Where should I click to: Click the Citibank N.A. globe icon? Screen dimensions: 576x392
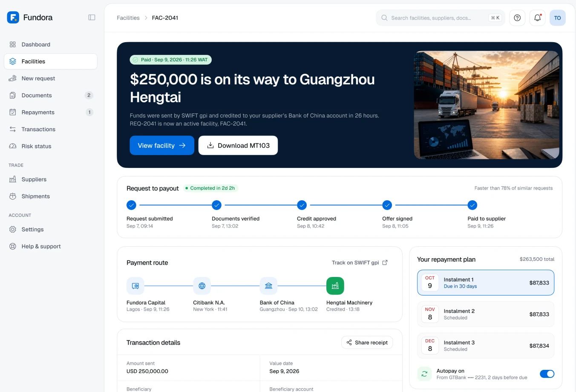coord(202,286)
